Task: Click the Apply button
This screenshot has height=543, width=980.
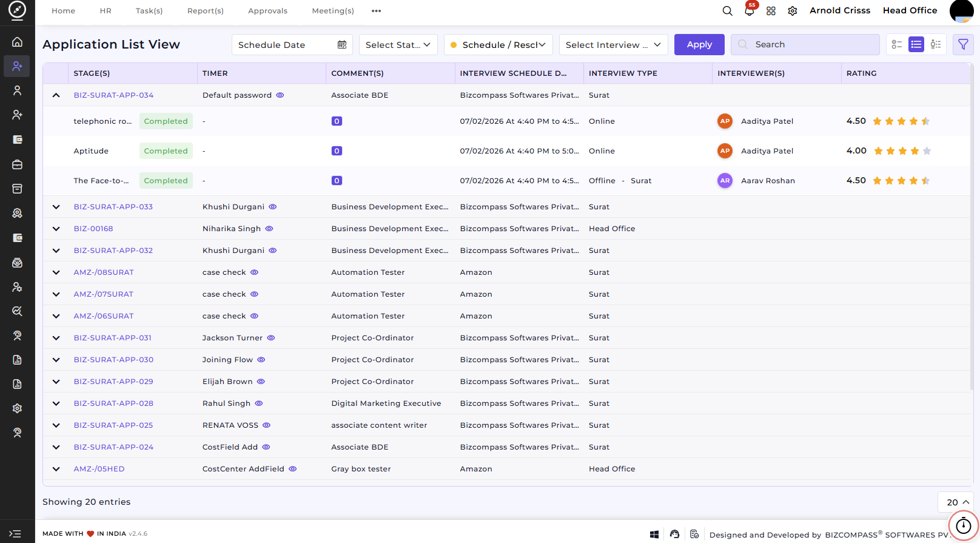Action: [x=699, y=44]
